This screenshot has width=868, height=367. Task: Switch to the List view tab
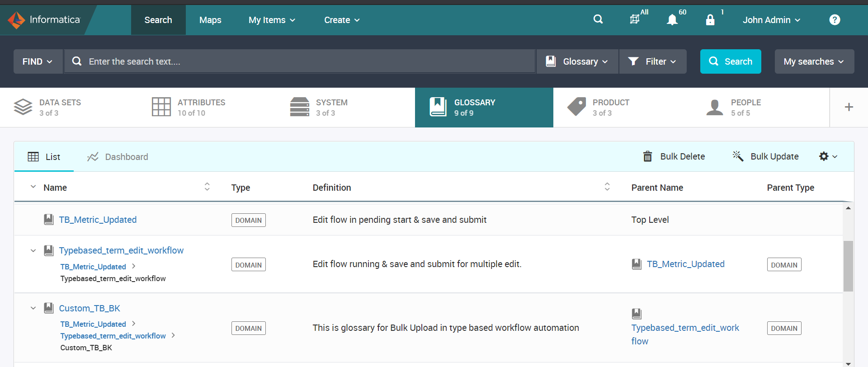pos(44,157)
